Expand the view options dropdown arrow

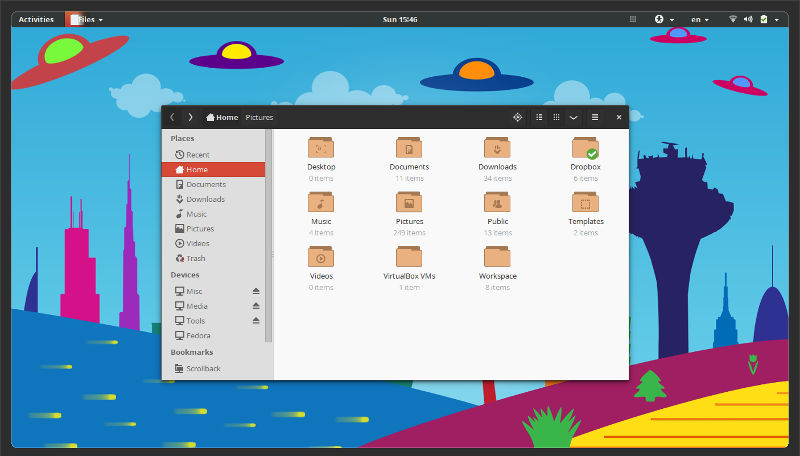573,117
